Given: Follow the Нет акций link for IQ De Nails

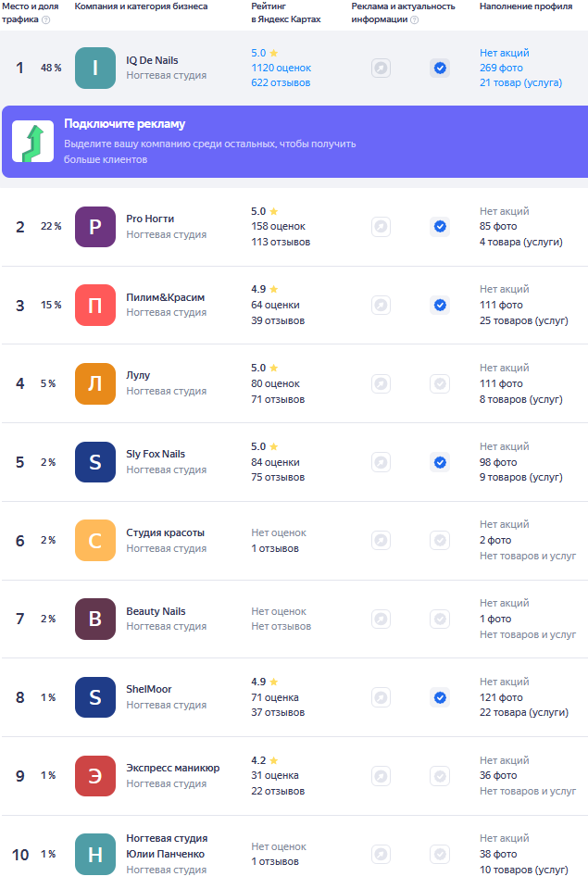Looking at the screenshot, I should click(504, 53).
